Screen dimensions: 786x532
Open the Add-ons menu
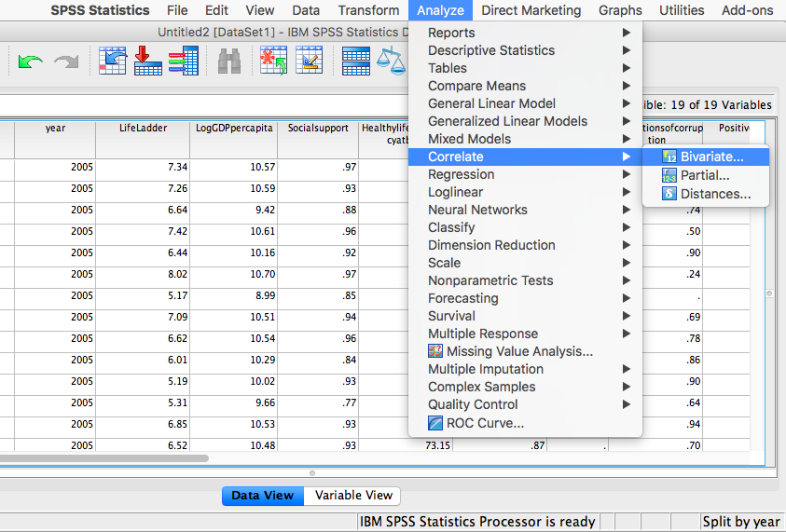(748, 10)
